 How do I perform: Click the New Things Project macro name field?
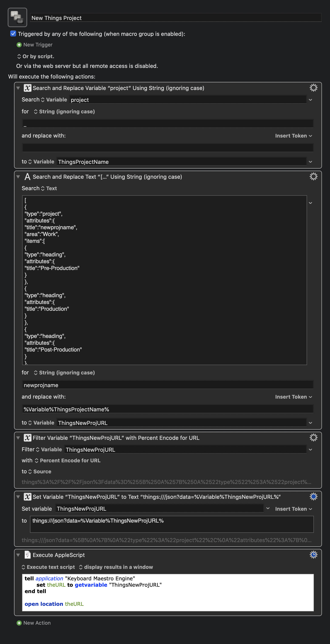coord(176,18)
